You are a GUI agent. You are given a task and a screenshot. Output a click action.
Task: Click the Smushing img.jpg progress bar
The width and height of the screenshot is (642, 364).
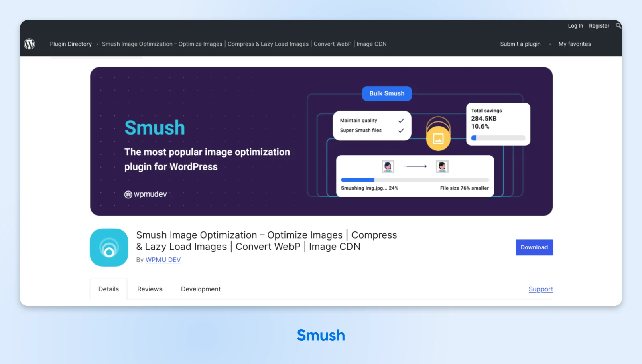pos(415,180)
